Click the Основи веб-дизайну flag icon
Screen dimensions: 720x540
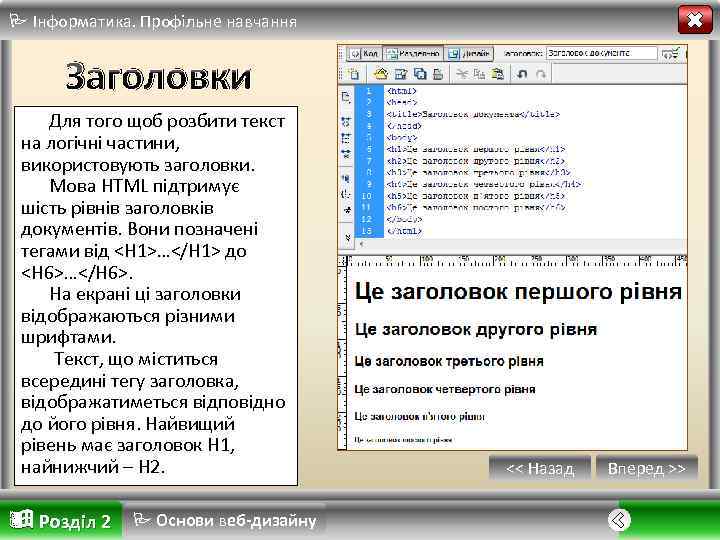click(x=141, y=519)
